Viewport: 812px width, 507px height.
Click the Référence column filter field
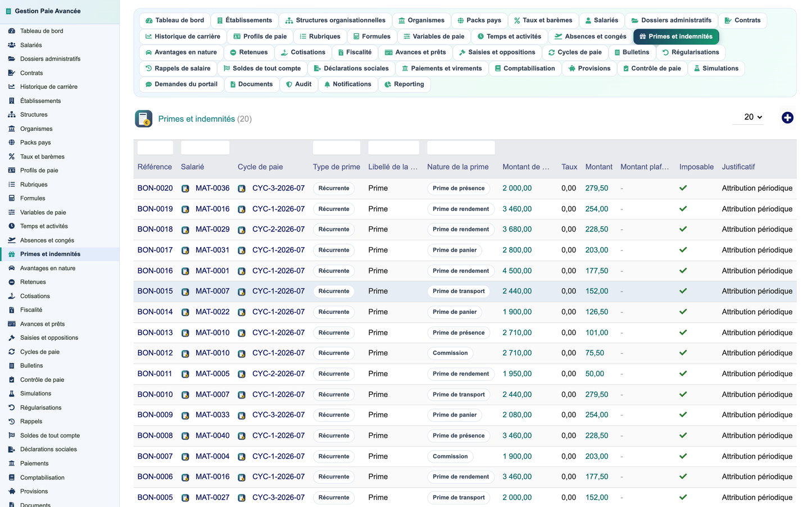(155, 148)
